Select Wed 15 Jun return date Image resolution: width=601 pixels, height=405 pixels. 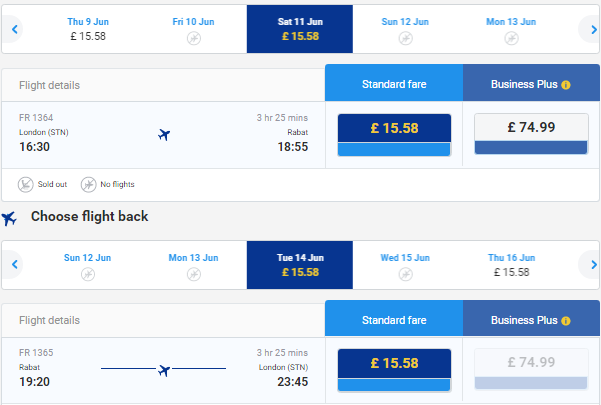(x=405, y=265)
